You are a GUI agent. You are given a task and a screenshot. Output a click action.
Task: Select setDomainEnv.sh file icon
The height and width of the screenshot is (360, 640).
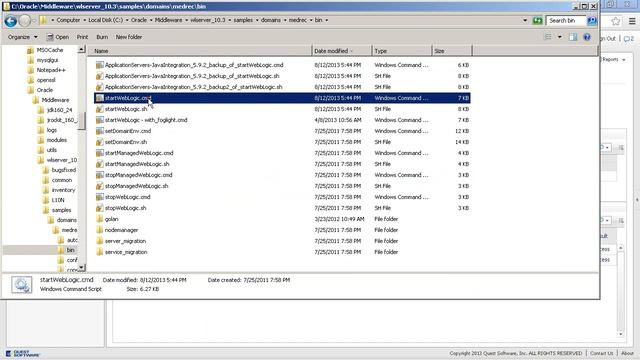point(100,142)
